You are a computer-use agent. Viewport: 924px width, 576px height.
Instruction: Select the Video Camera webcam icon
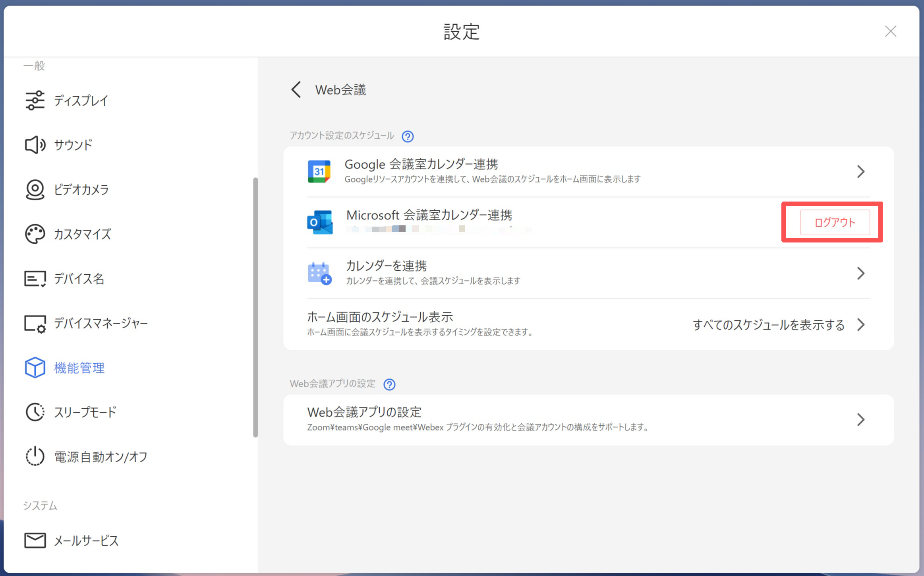pos(35,190)
